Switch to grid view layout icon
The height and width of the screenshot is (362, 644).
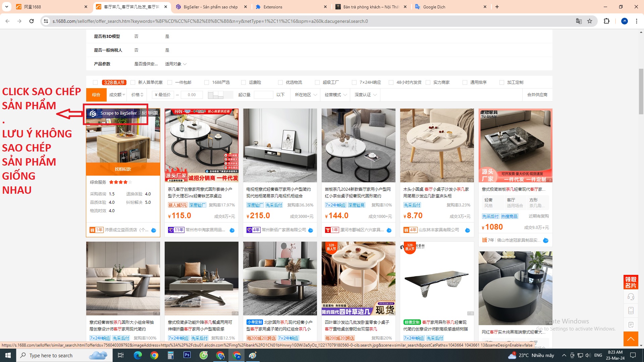point(216,95)
